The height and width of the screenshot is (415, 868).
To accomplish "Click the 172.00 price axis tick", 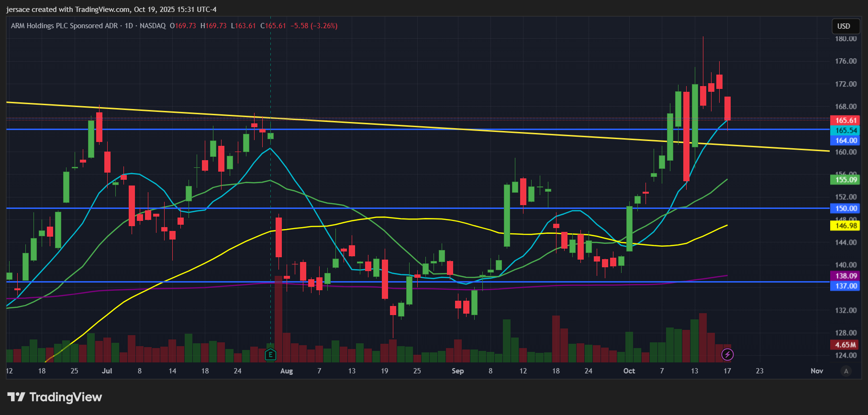I will [x=846, y=84].
